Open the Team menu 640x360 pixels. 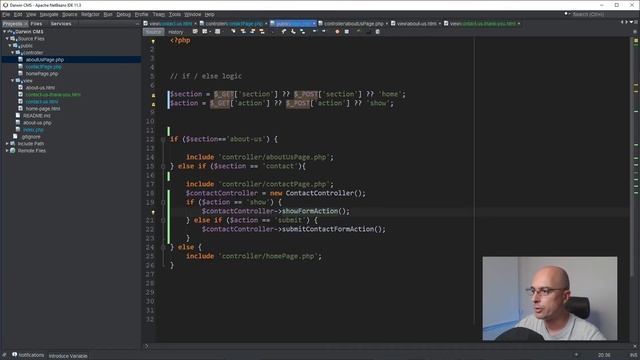click(x=159, y=14)
